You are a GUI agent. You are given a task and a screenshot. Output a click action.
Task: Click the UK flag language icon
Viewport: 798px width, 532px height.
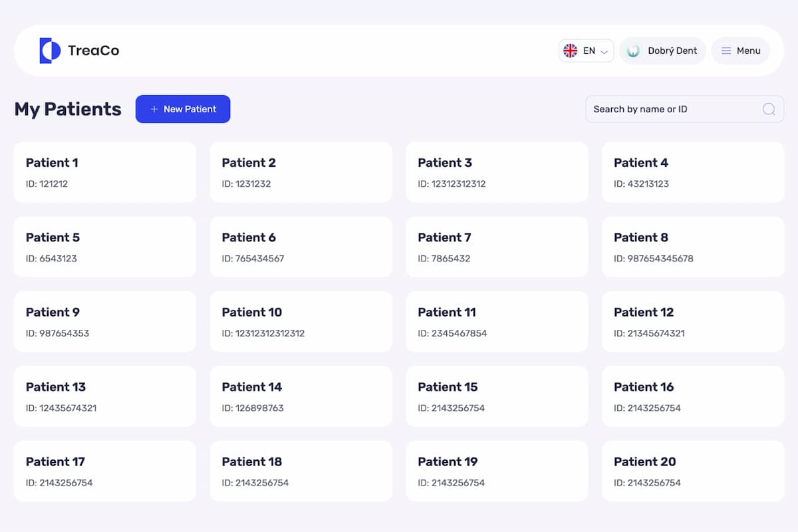[x=570, y=51]
